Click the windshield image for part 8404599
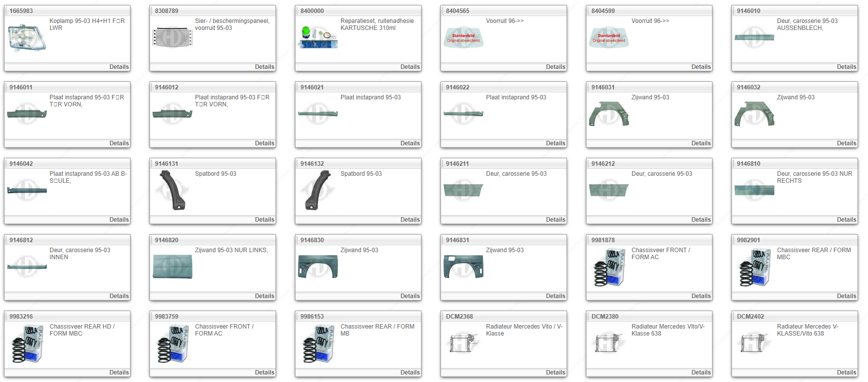The width and height of the screenshot is (868, 382). [609, 37]
